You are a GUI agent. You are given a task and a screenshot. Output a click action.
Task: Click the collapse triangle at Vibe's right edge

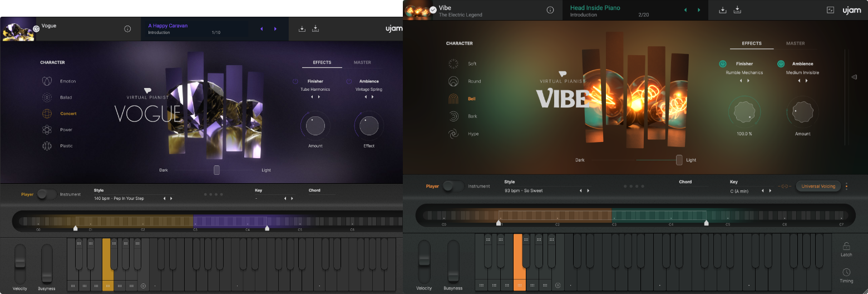854,77
